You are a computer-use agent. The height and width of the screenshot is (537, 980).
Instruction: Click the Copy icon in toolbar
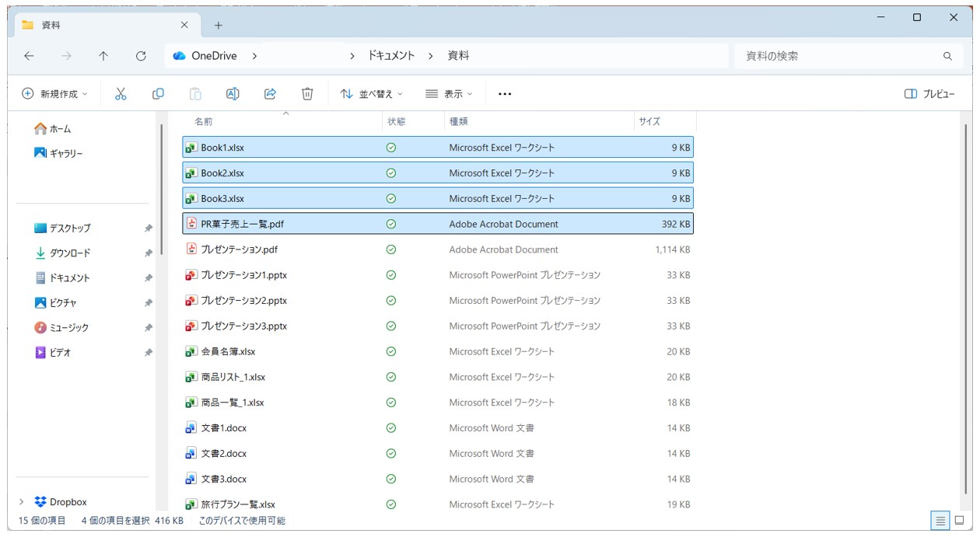click(x=158, y=94)
